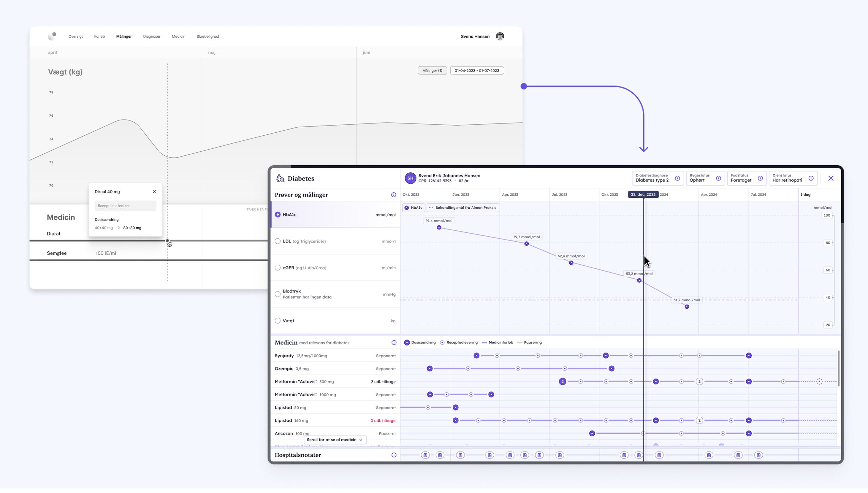Click the 31,7 mmol/mol data point

click(687, 307)
